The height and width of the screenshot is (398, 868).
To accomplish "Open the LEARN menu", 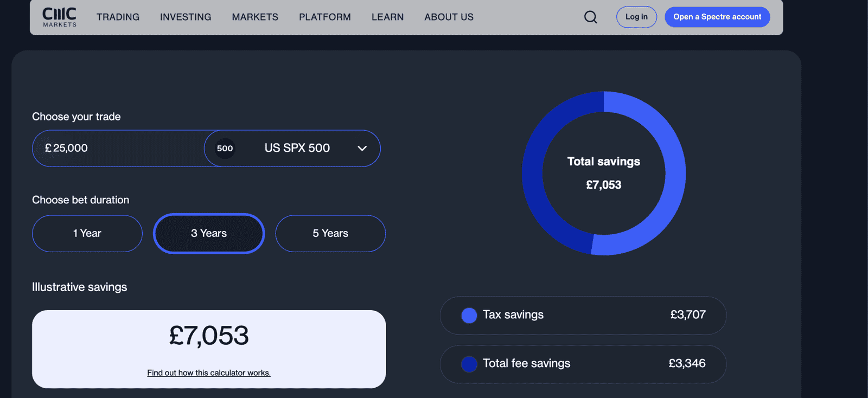I will [387, 17].
